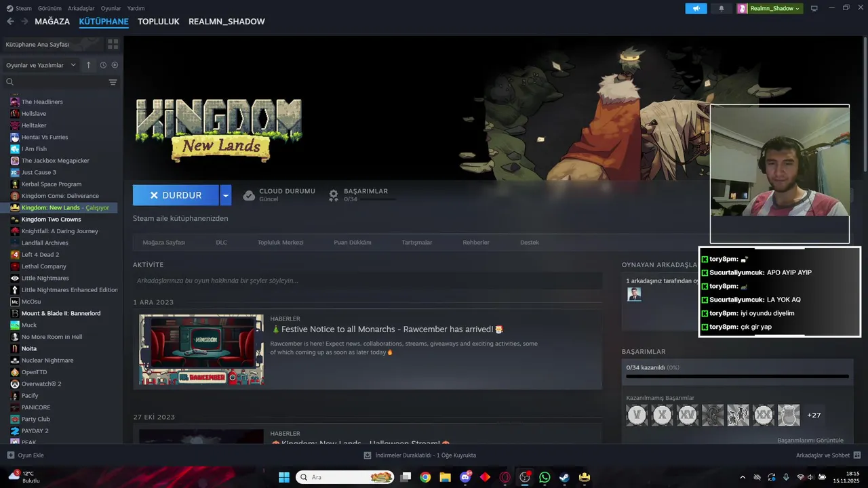868x488 pixels.
Task: Click the sort-direction up arrow in sidebar
Action: pyautogui.click(x=88, y=65)
